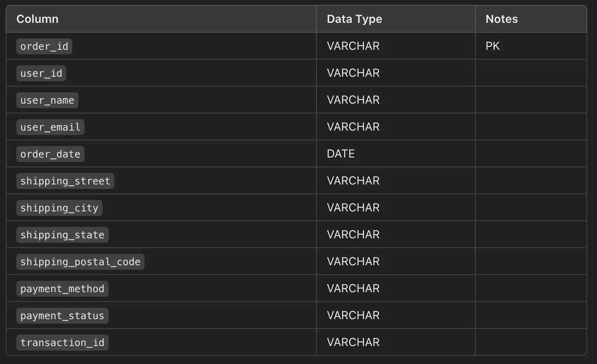
Task: Click the PK note cell
Action: (x=492, y=46)
